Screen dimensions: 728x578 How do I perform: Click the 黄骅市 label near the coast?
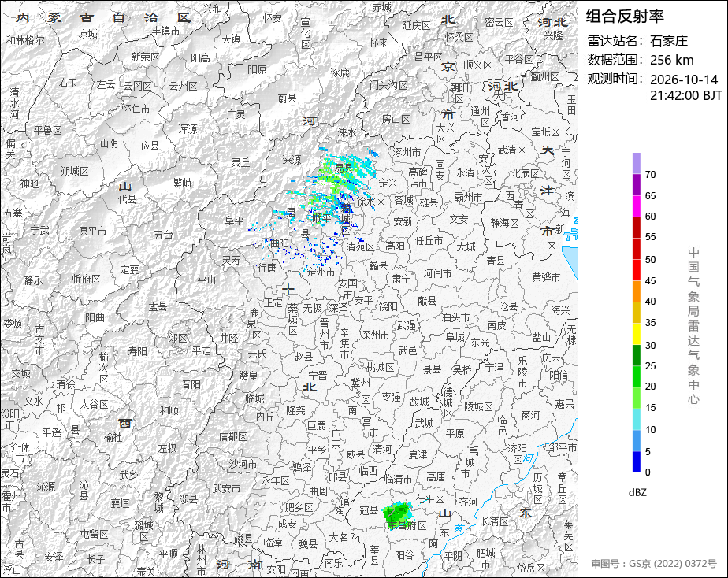[x=547, y=277]
